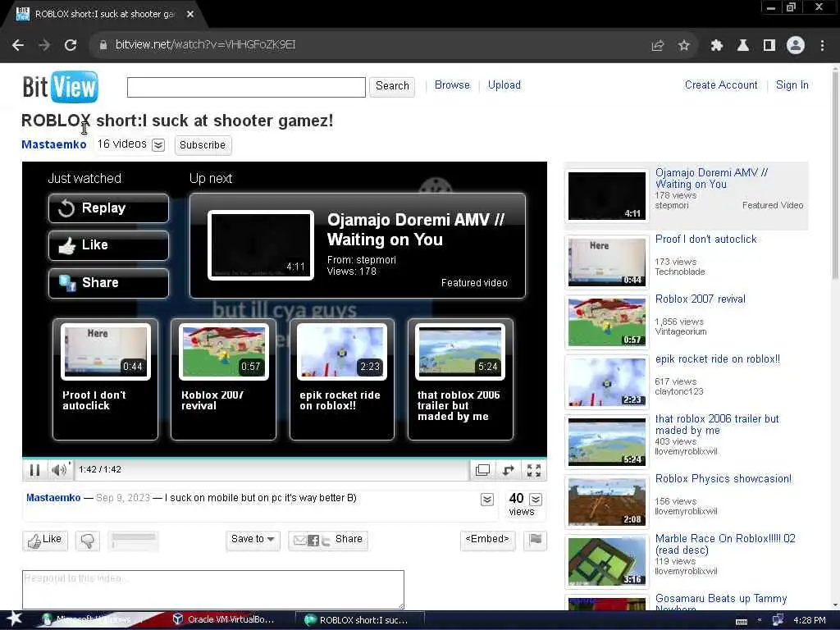This screenshot has width=840, height=630.
Task: Expand the views statistics arrow
Action: coord(536,500)
